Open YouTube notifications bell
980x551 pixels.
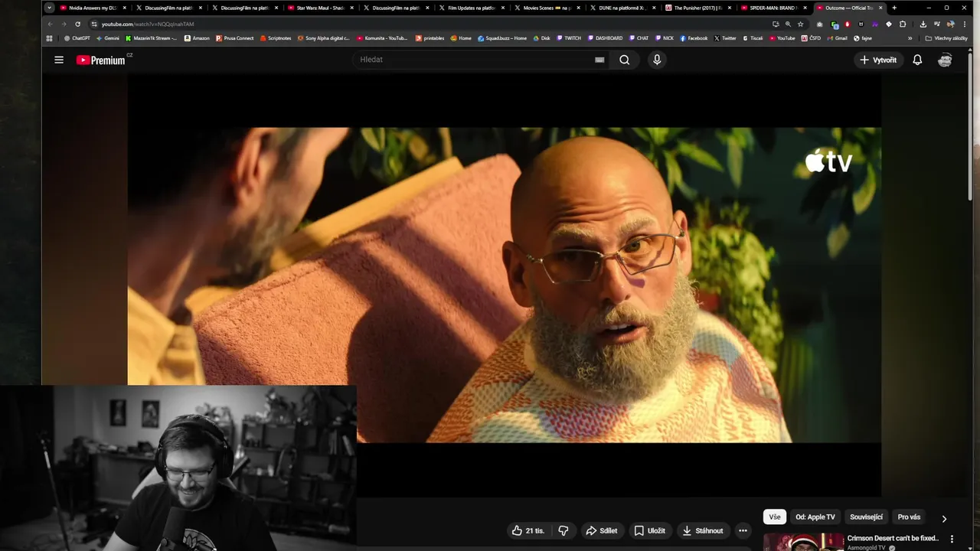(x=917, y=60)
